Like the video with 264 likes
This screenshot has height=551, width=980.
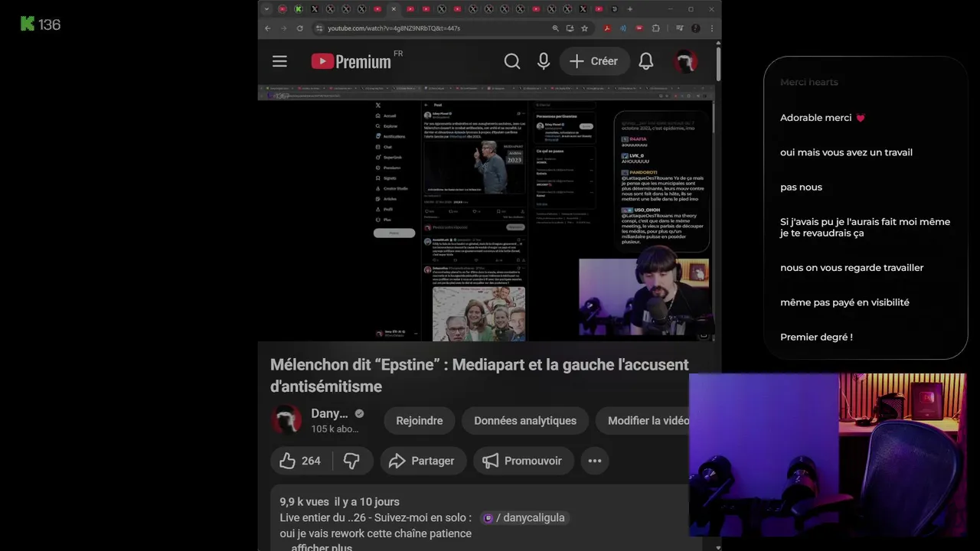click(300, 461)
